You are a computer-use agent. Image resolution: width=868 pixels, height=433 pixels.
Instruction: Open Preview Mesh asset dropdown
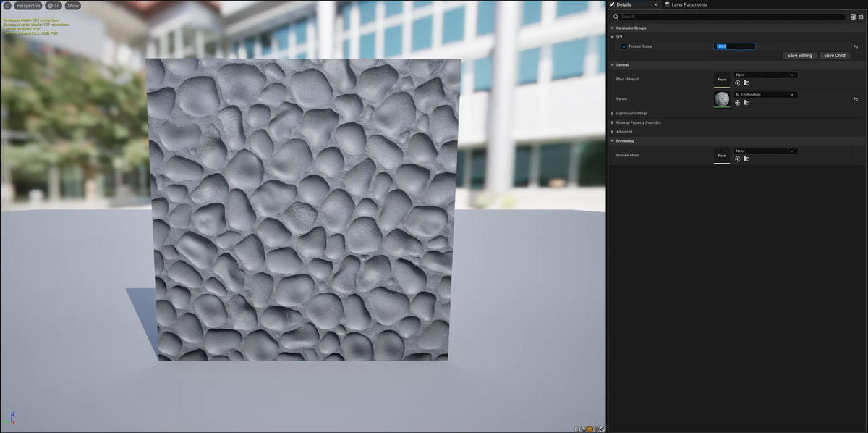pos(765,151)
